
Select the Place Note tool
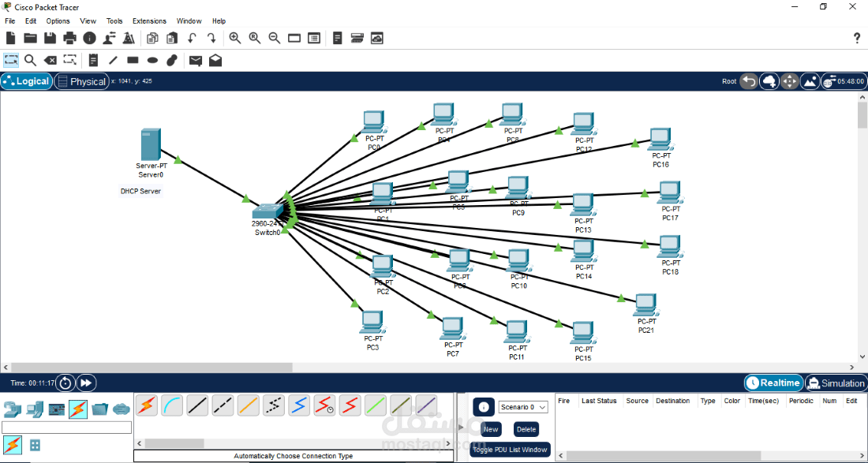[92, 60]
